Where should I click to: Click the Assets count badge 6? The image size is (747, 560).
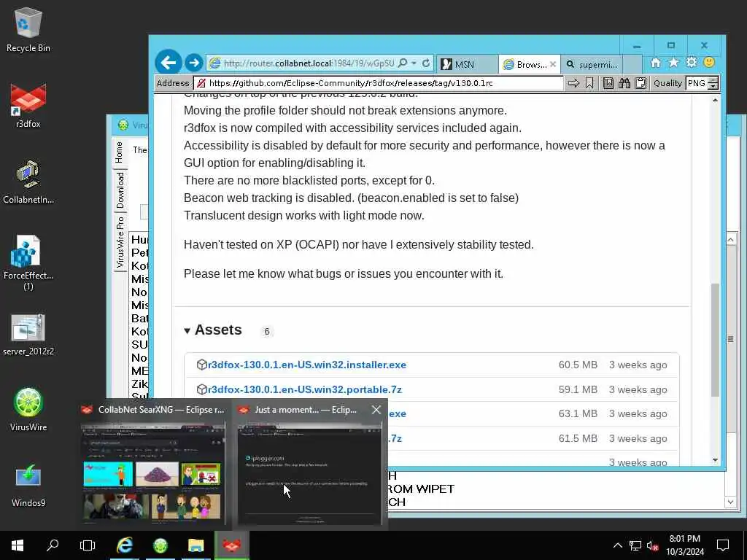(x=267, y=332)
